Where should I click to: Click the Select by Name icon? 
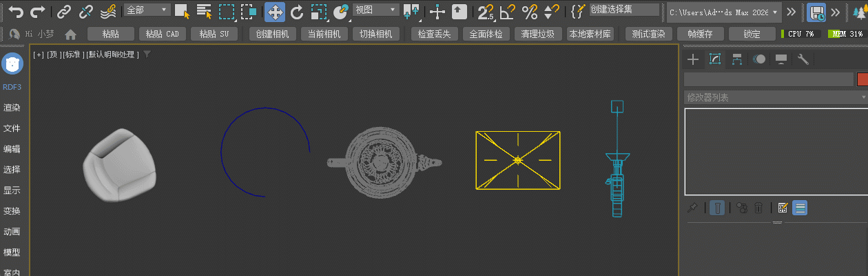coord(204,12)
